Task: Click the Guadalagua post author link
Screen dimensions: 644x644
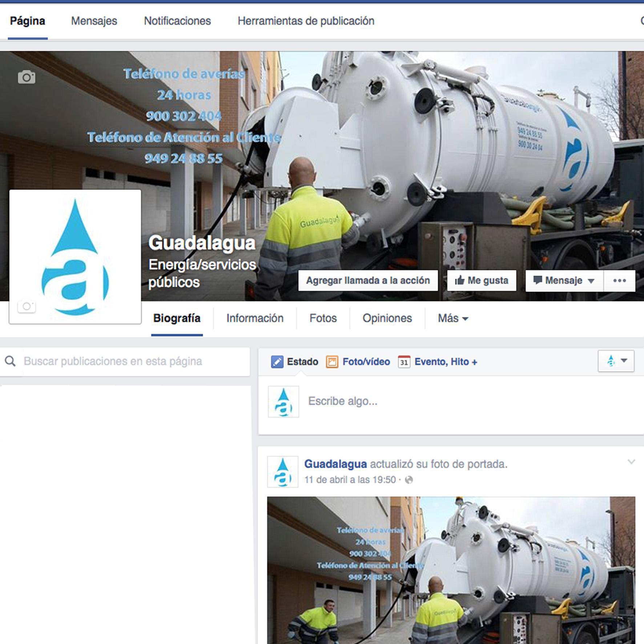Action: click(335, 464)
